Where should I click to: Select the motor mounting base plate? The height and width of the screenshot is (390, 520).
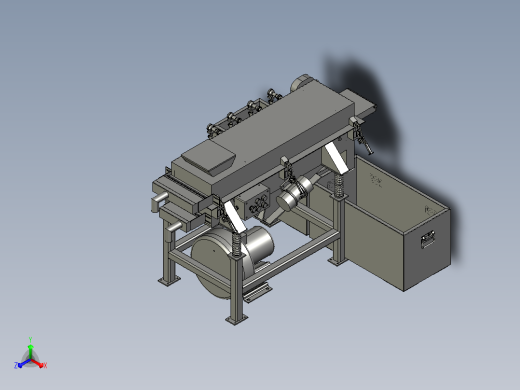click(x=257, y=293)
